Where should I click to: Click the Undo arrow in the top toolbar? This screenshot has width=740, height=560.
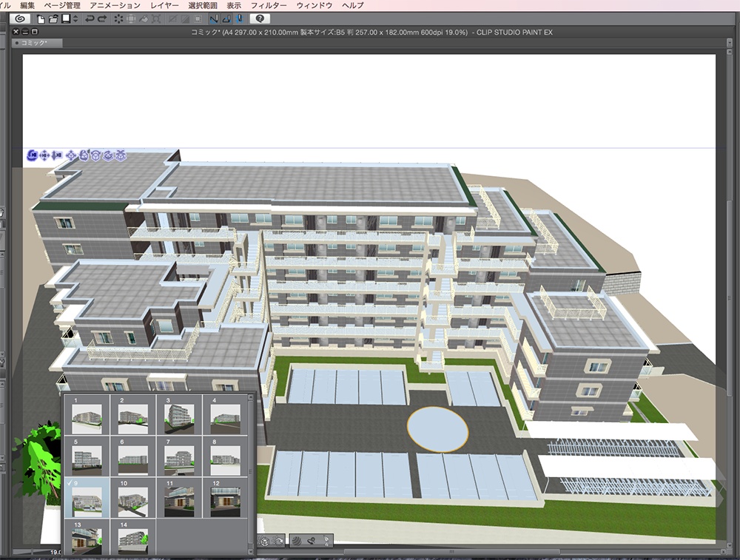pos(90,18)
